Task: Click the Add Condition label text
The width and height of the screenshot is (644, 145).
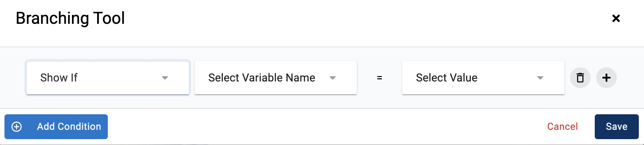Action: pos(69,127)
